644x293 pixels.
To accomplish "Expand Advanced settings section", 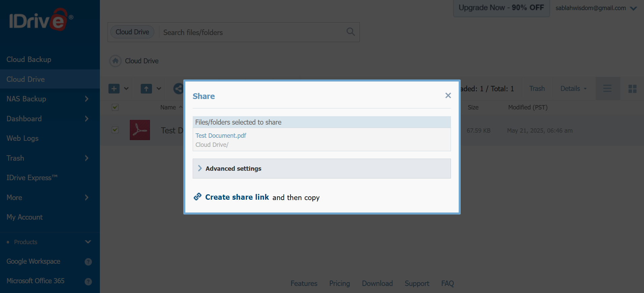I will (321, 168).
